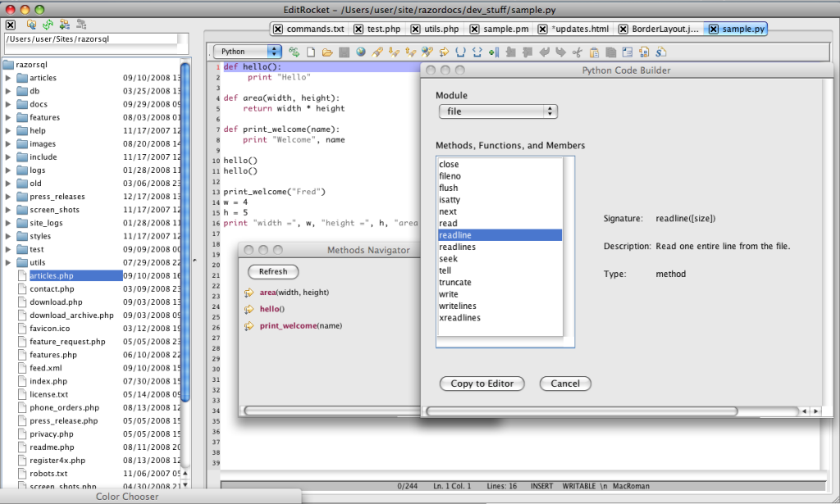Switch to the utils.php tab
Screen dimensions: 840x504
click(441, 29)
